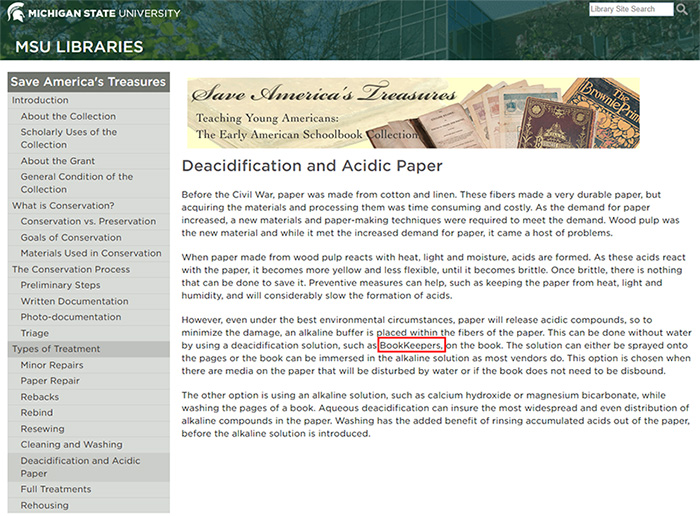Image resolution: width=700 pixels, height=516 pixels.
Task: Select About the Grant sidebar item
Action: [x=57, y=161]
